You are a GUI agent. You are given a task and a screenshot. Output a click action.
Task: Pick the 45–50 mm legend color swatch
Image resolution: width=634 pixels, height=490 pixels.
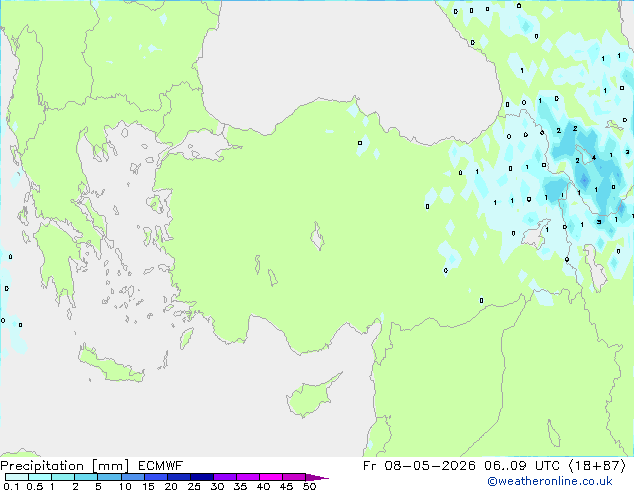coord(294,477)
